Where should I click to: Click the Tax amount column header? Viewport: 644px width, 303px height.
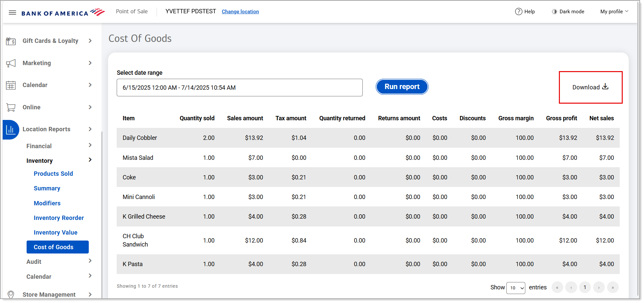tap(291, 118)
